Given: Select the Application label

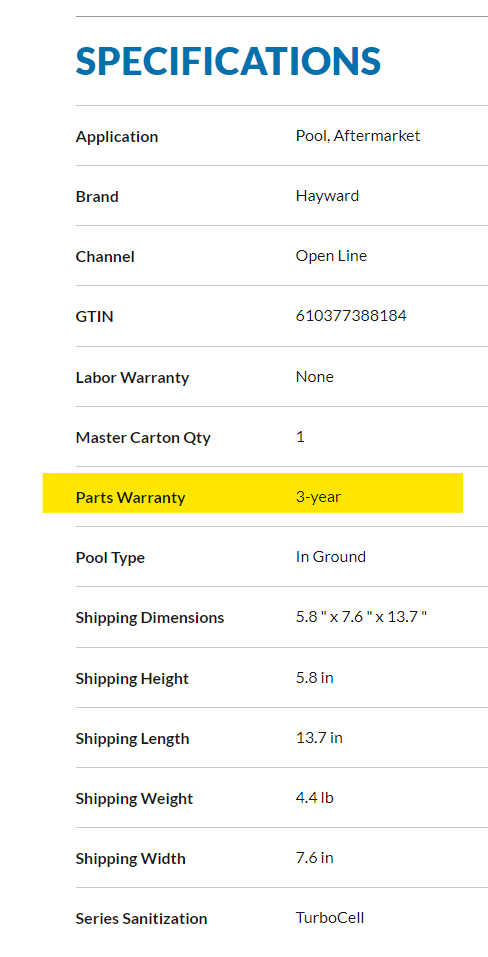Looking at the screenshot, I should pos(117,137).
